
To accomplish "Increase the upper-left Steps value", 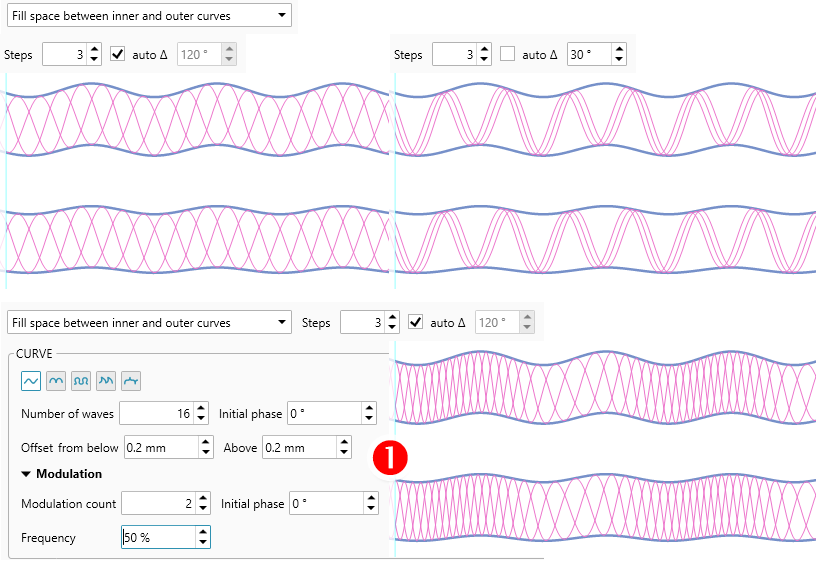I will [x=94, y=49].
